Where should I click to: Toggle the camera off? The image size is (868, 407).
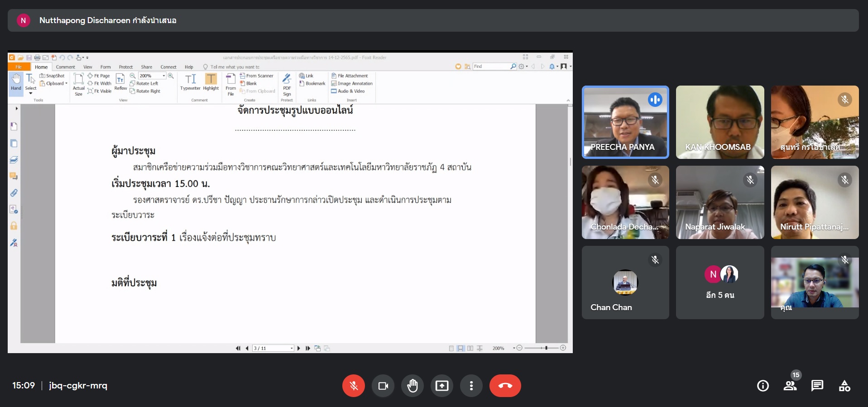383,386
